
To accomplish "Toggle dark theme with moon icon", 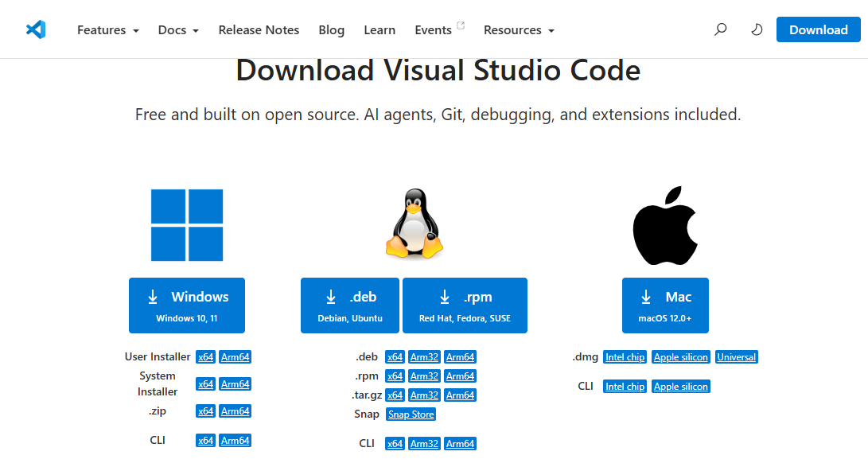I will [756, 29].
